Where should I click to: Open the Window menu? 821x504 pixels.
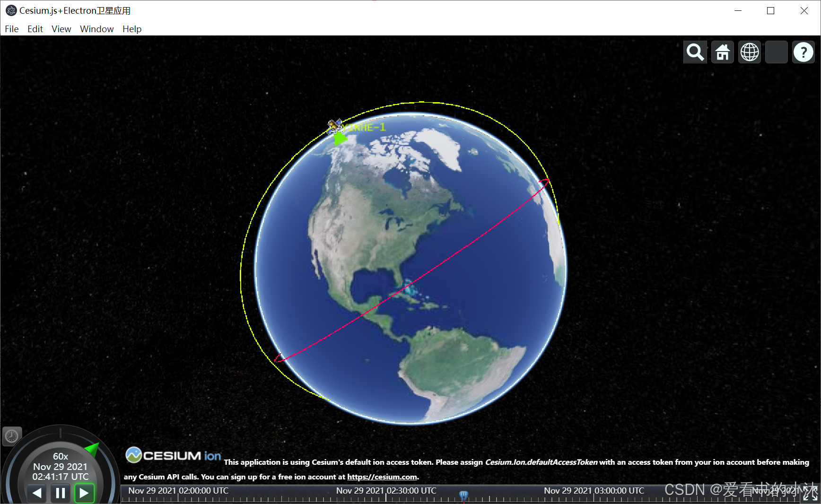coord(97,29)
